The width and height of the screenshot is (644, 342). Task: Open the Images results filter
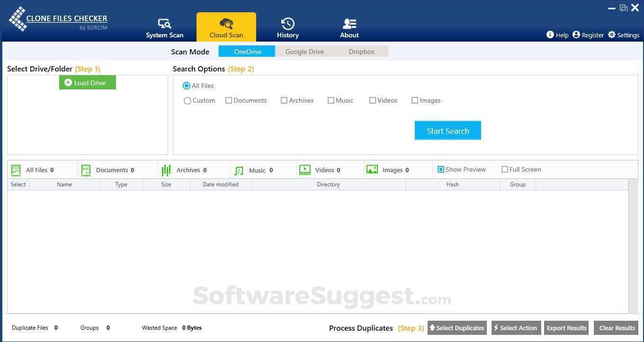tap(372, 170)
